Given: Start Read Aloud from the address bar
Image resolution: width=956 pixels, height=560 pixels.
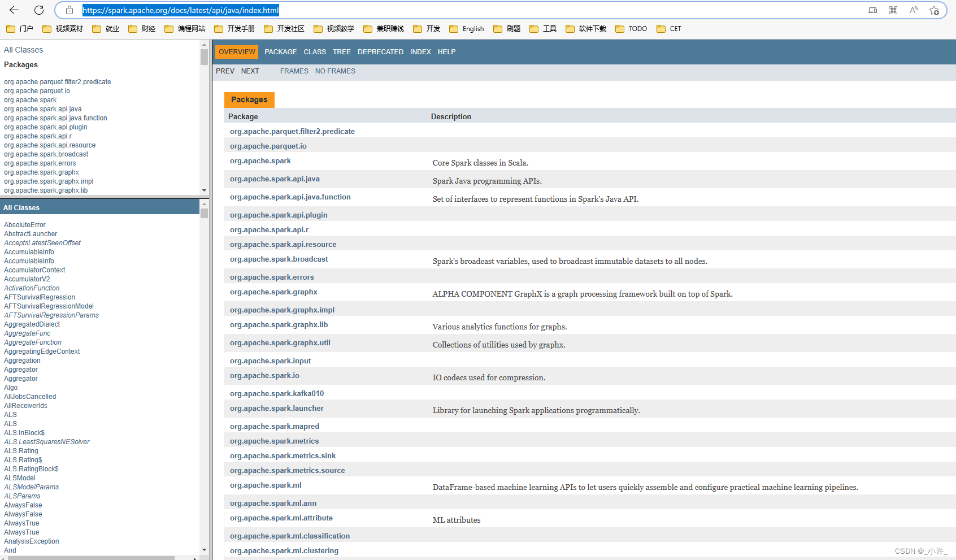Looking at the screenshot, I should 914,10.
